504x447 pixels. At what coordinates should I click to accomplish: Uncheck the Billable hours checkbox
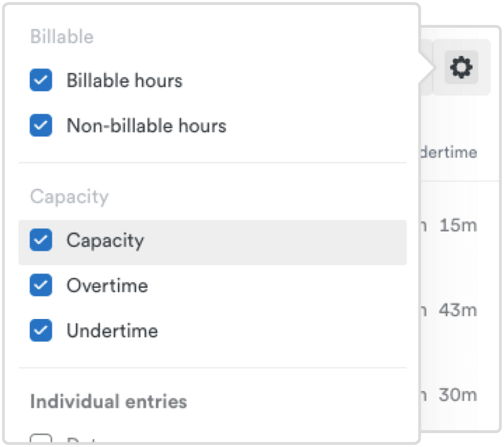pyautogui.click(x=41, y=80)
